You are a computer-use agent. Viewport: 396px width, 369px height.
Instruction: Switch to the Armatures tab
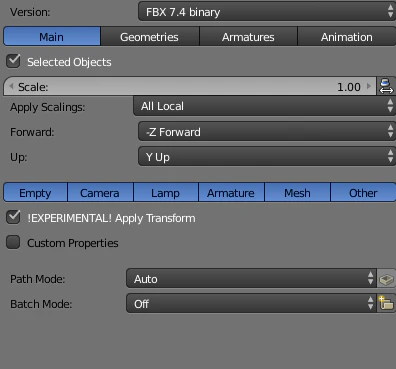248,37
